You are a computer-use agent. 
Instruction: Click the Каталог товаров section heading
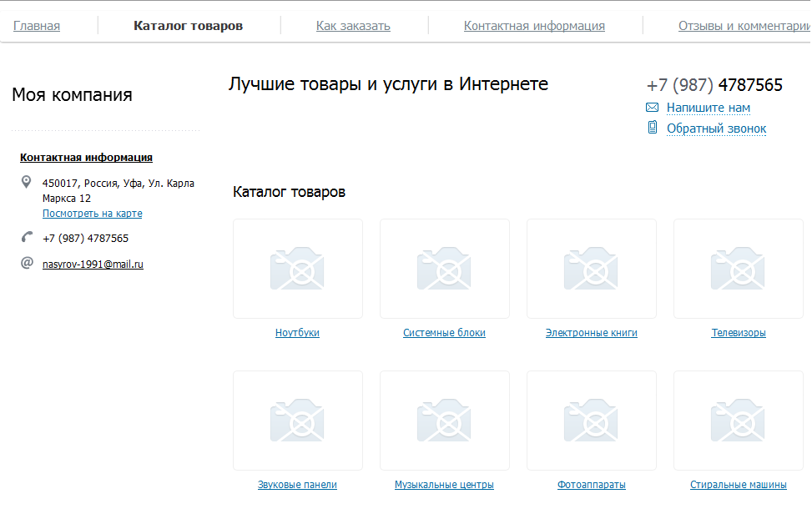coord(289,192)
